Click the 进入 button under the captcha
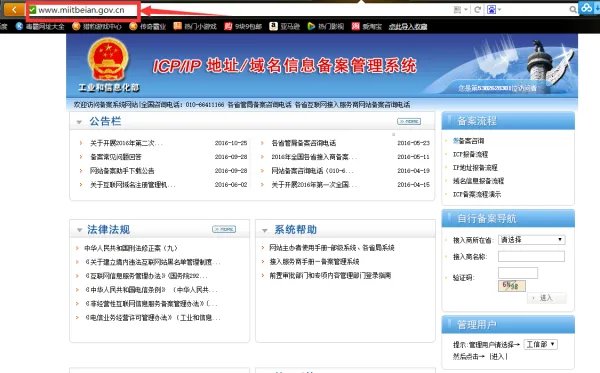Viewport: 600px width, 373px height. [546, 298]
